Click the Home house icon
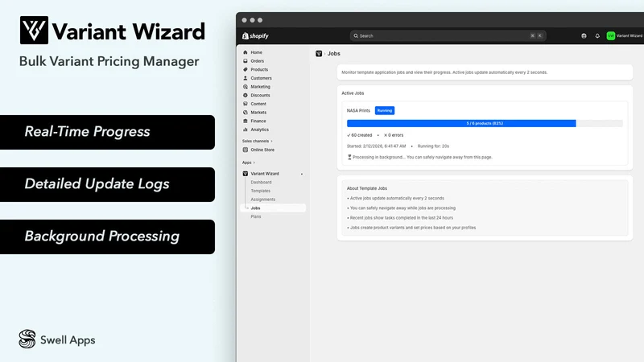The height and width of the screenshot is (362, 644). [x=246, y=52]
